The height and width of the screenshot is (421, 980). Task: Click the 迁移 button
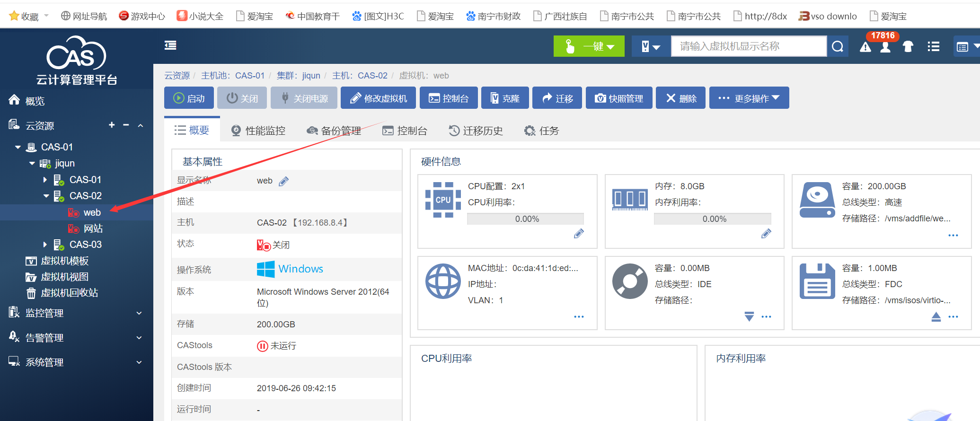(557, 98)
